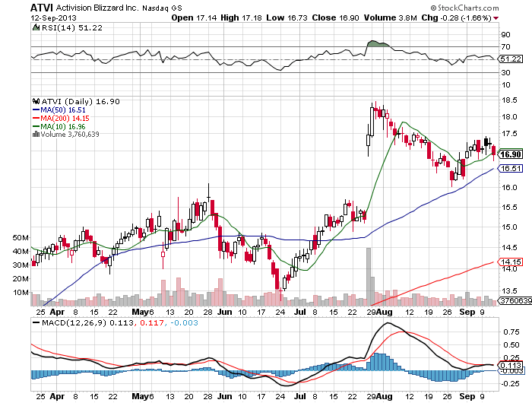Viewport: 532px width, 403px height.
Task: Click the 0.75 MACD axis label
Action: [x=511, y=332]
